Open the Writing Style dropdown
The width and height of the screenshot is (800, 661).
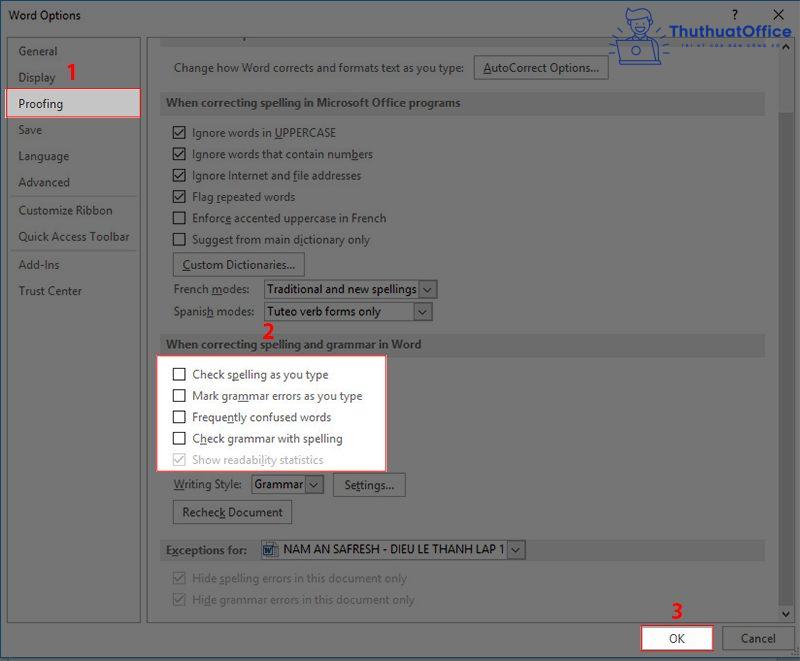point(314,485)
